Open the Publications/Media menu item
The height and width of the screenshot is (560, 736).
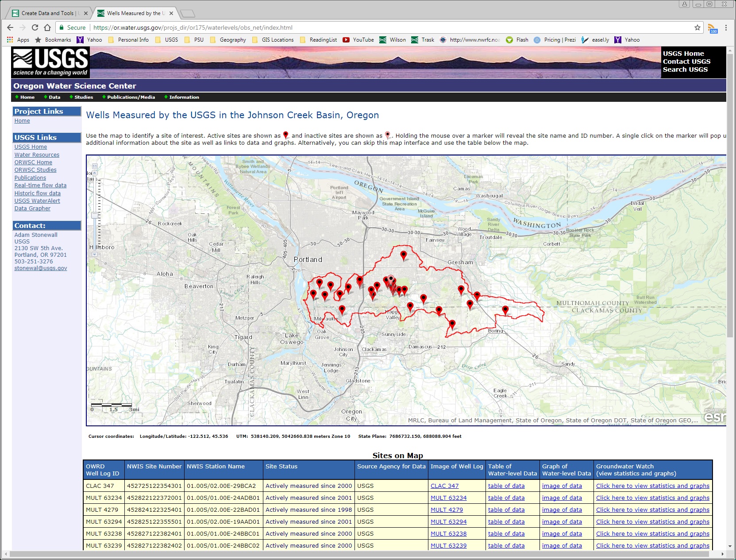(131, 97)
